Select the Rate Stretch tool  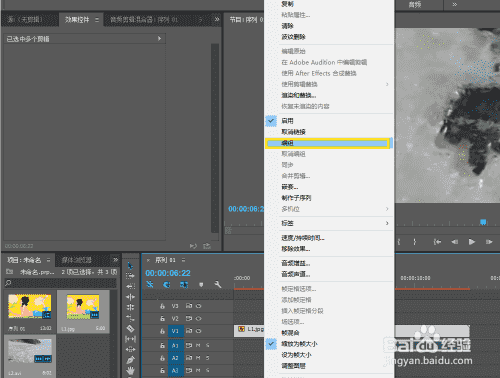130,318
